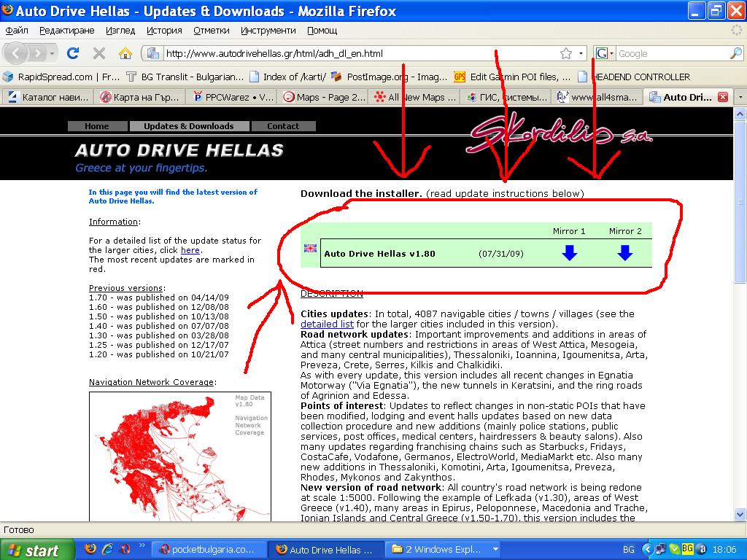Launch Opera from quick launch icon
This screenshot has height=560, width=747.
point(125,548)
